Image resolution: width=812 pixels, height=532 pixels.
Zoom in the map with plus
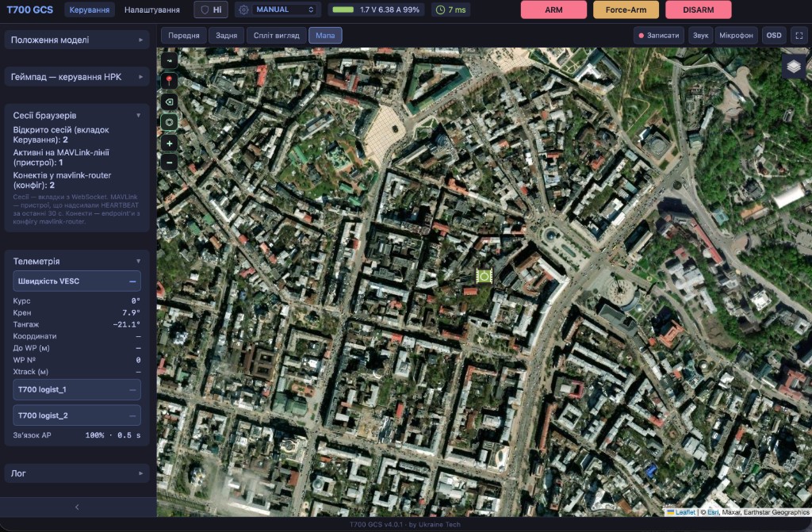point(169,144)
